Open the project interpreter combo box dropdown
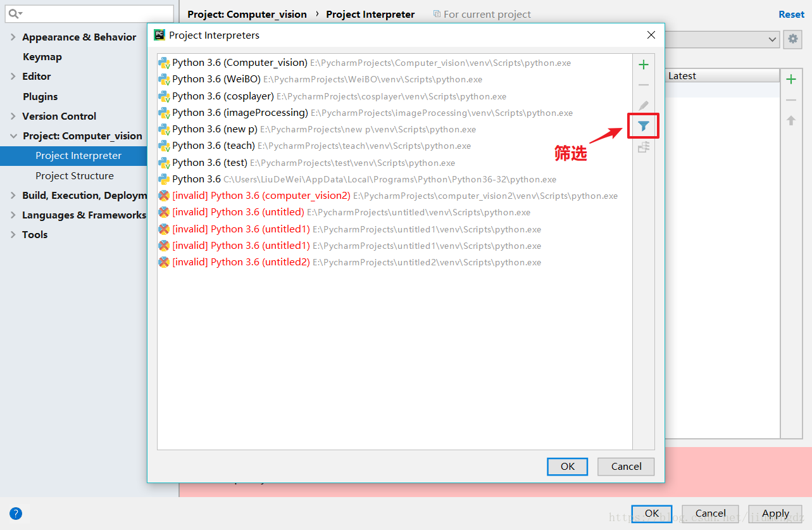 point(773,39)
